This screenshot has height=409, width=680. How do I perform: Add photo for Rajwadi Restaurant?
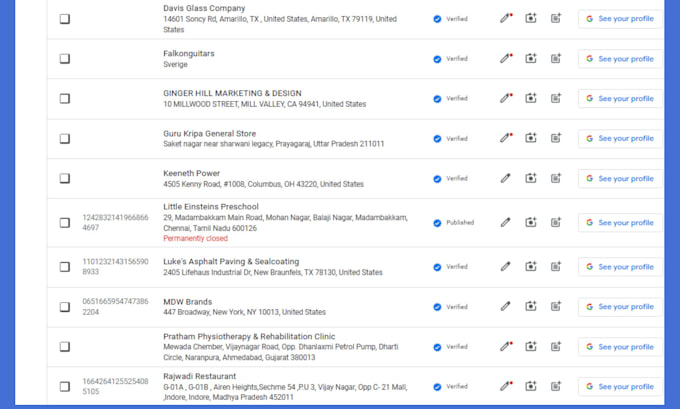(531, 386)
